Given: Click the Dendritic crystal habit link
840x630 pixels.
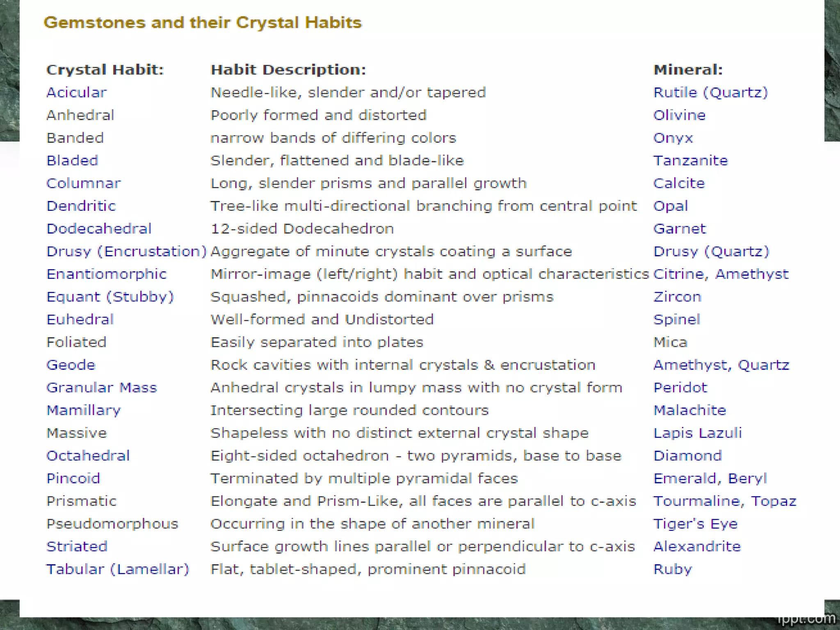Looking at the screenshot, I should click(x=81, y=206).
